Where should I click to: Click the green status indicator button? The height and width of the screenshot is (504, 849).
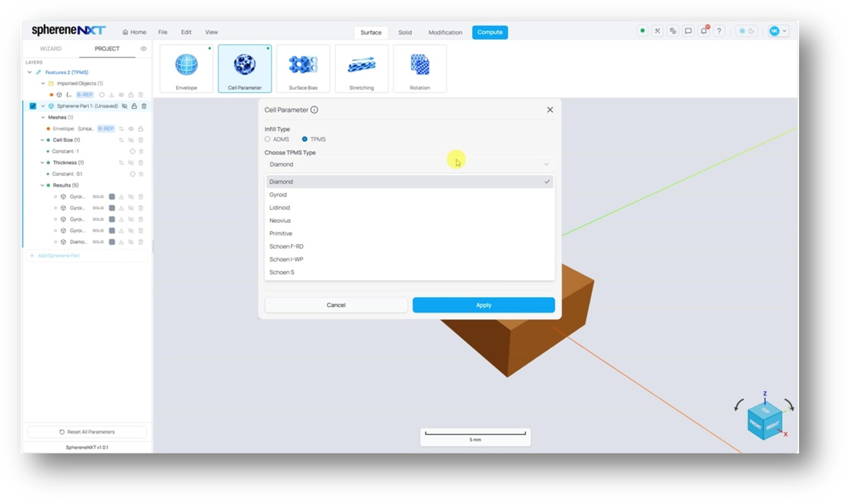coord(642,31)
